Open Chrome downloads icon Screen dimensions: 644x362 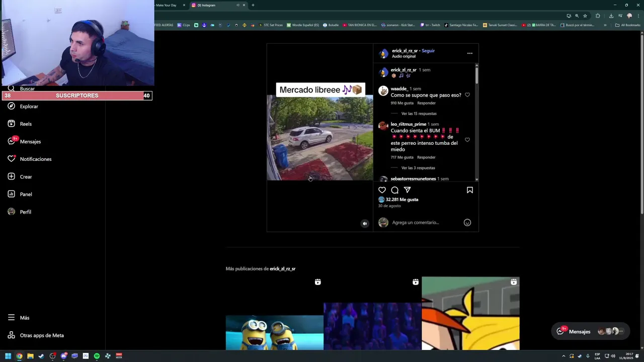click(611, 16)
